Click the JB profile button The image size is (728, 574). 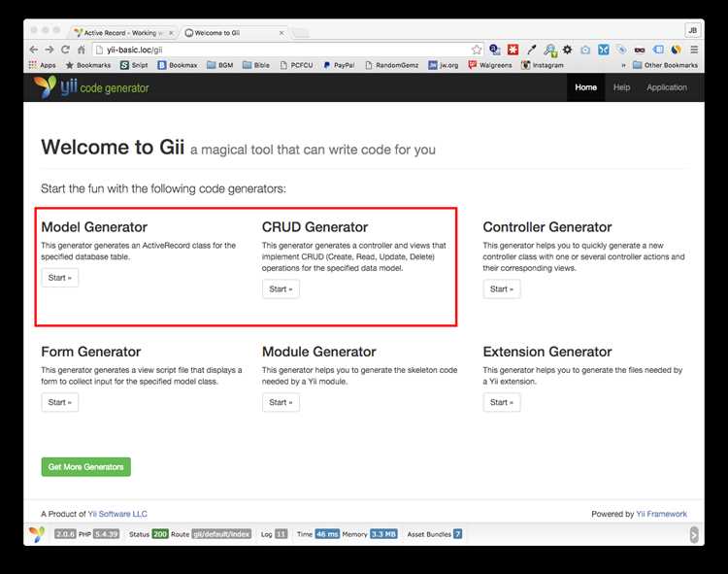tap(693, 30)
